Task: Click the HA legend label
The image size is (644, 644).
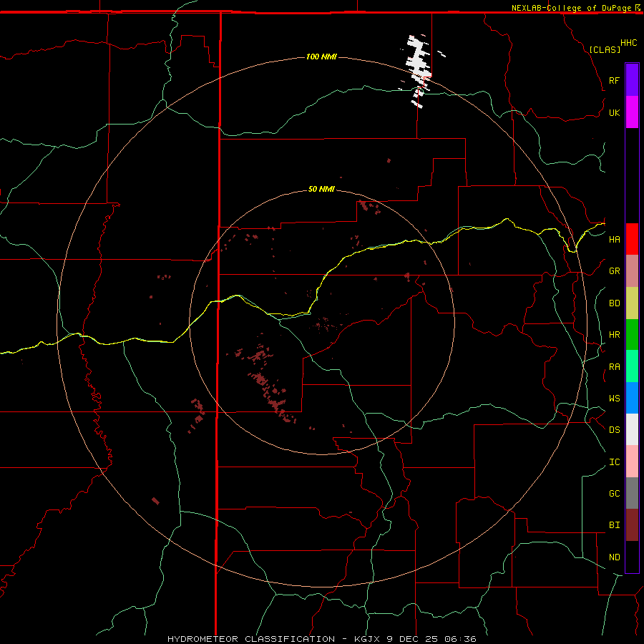Action: [x=614, y=239]
